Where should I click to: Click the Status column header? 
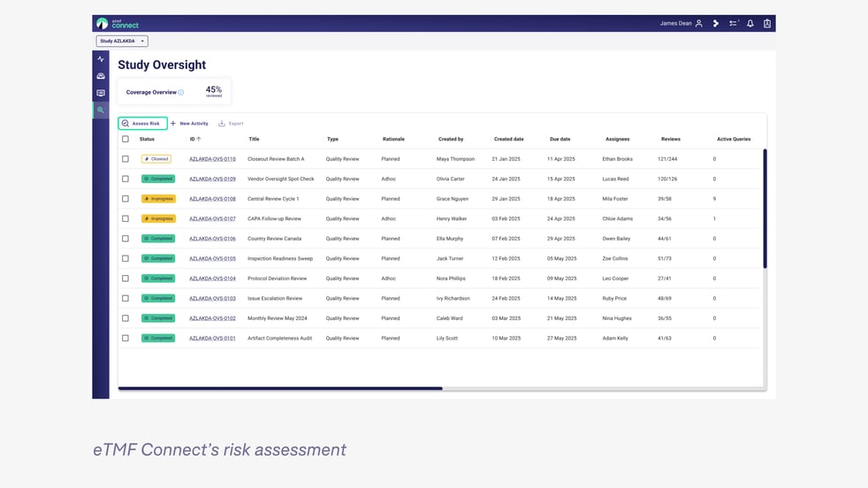coord(147,139)
